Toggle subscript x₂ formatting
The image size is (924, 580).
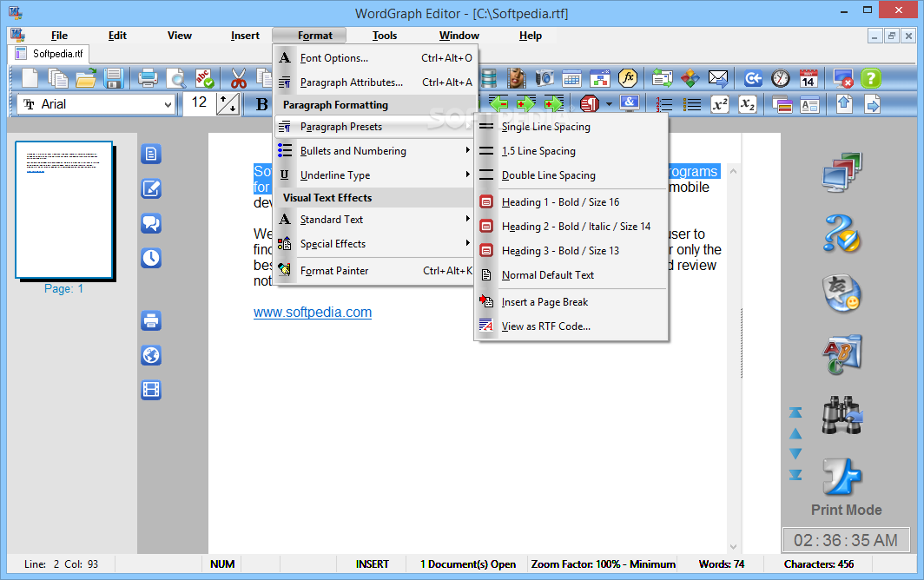[747, 104]
